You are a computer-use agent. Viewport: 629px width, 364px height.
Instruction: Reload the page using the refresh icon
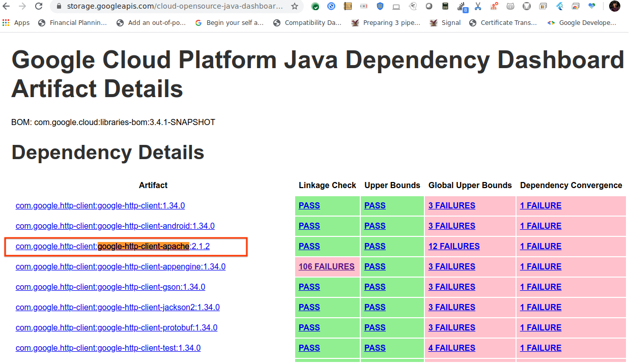39,7
